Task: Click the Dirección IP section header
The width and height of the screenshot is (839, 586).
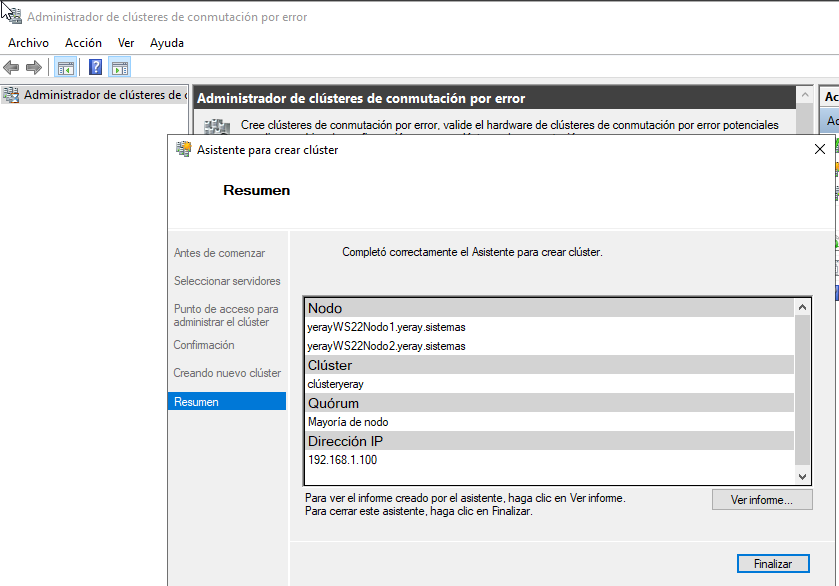Action: 550,441
